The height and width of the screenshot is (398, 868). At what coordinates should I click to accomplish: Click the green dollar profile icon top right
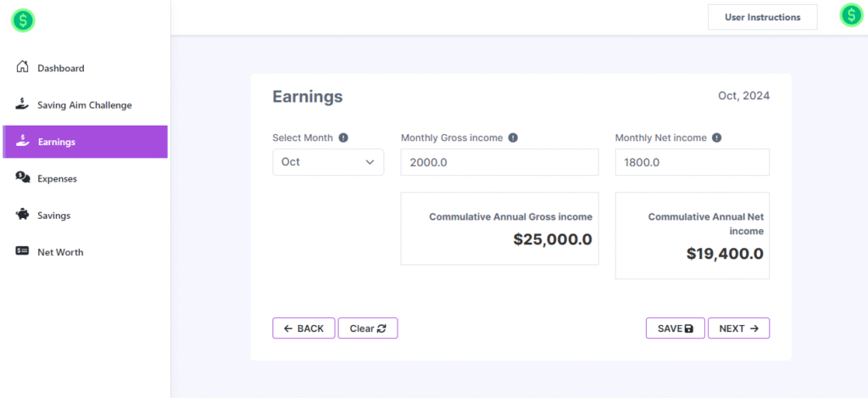click(850, 15)
